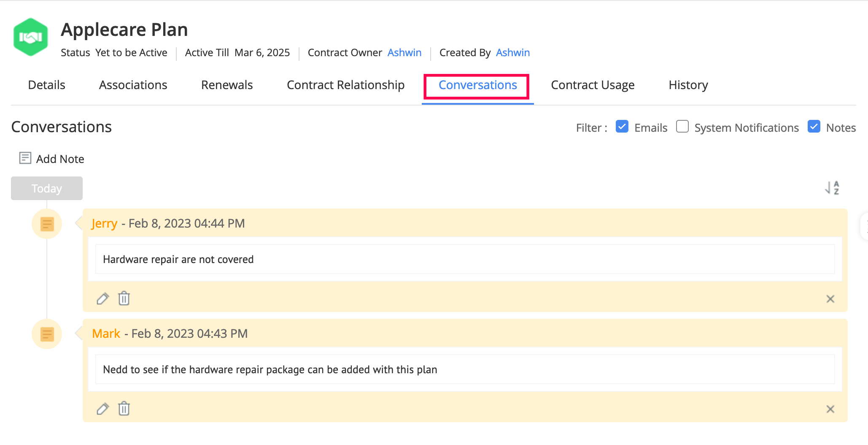The width and height of the screenshot is (868, 445).
Task: Open Created By Ashwin link
Action: 512,52
